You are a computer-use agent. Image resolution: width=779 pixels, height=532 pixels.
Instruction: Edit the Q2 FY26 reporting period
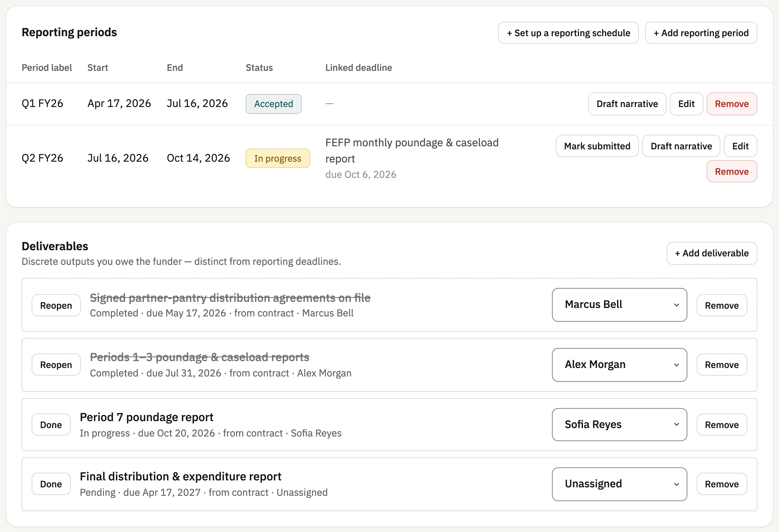(x=740, y=146)
